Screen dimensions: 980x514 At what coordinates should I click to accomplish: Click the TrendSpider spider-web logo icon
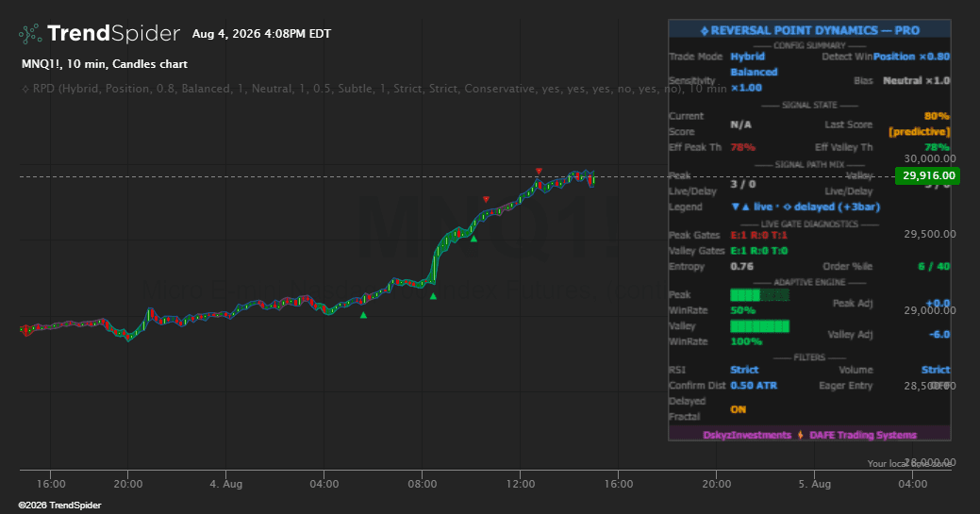click(x=30, y=34)
